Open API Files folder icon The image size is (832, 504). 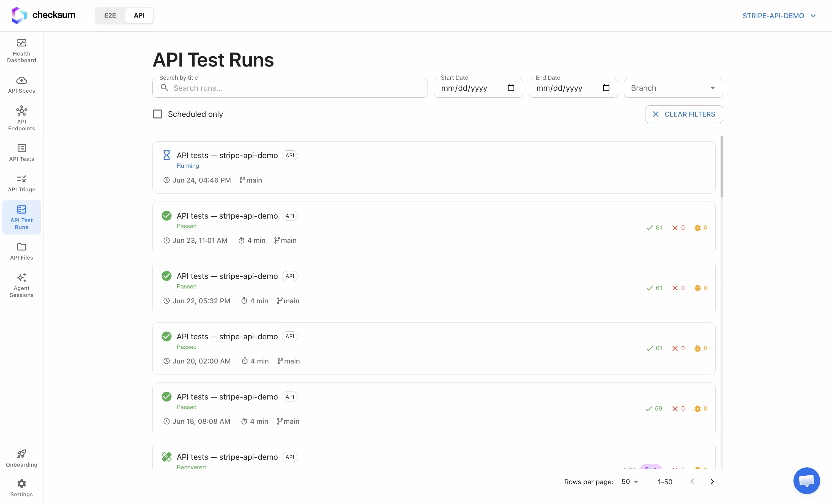(22, 247)
